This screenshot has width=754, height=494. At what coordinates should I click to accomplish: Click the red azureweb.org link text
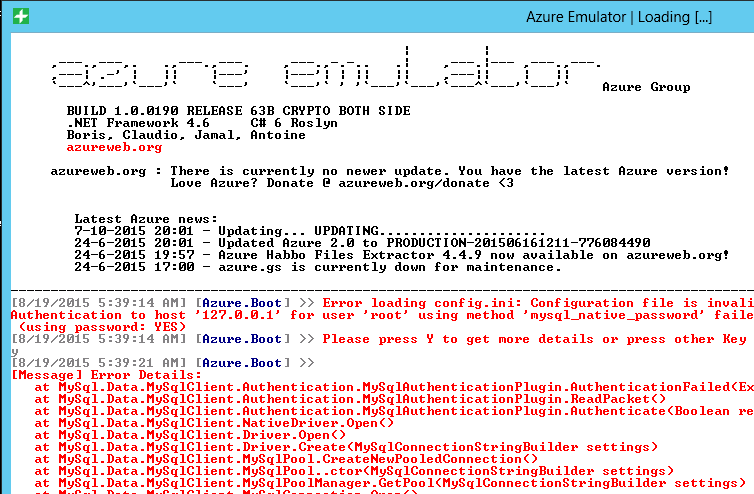point(114,147)
